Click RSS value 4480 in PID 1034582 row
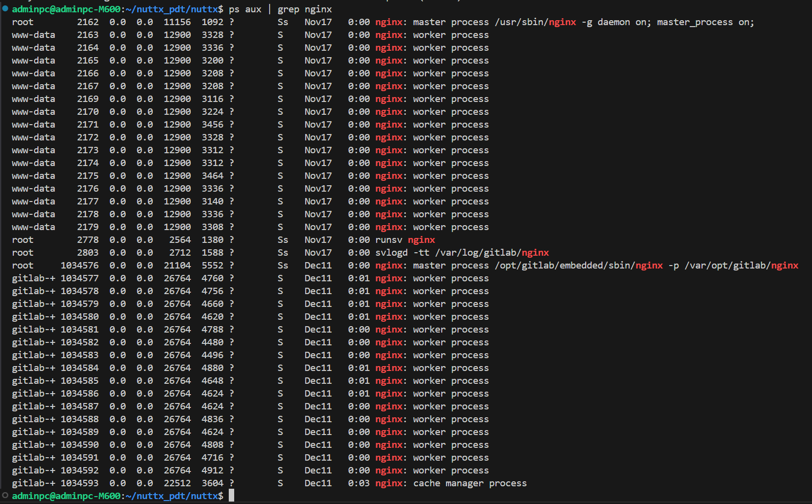The width and height of the screenshot is (812, 504). point(212,342)
